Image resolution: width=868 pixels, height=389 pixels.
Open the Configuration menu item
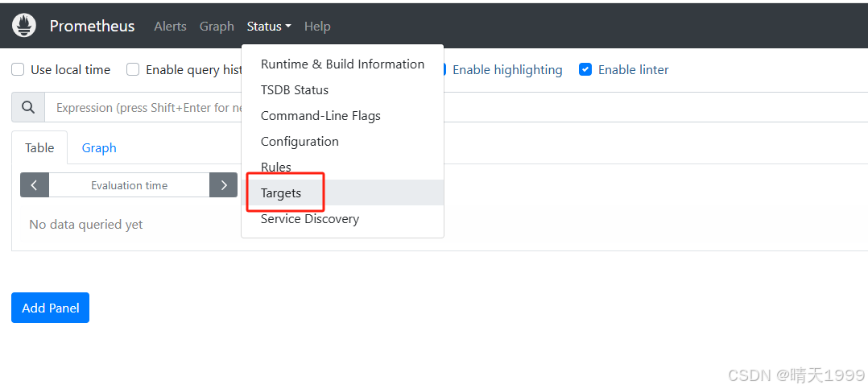coord(343,141)
